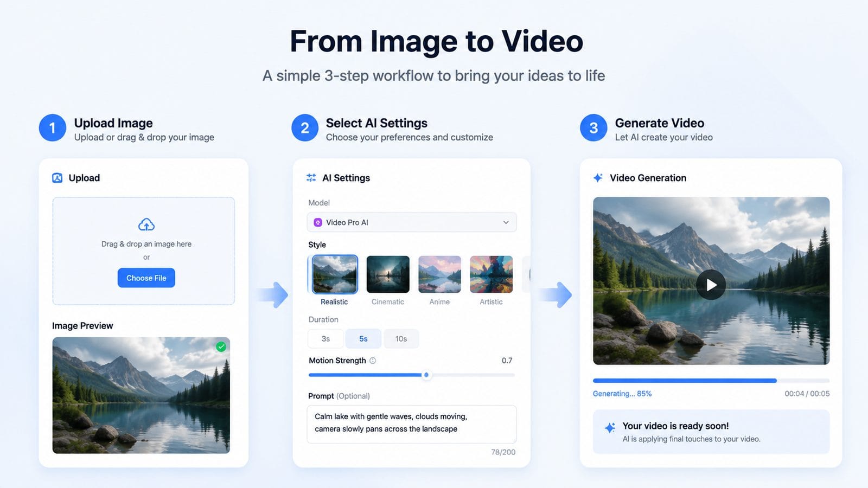The image size is (868, 488).
Task: Click the Video Generation sparkle icon
Action: [x=598, y=178]
